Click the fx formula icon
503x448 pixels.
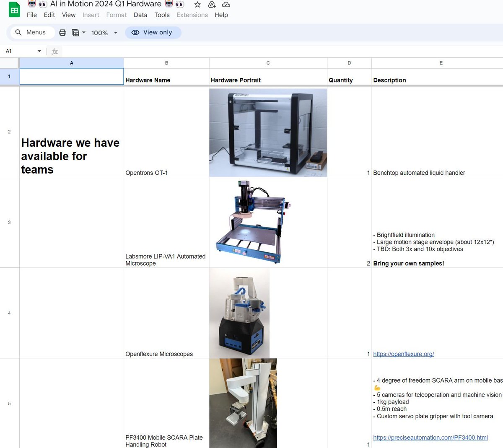pos(54,51)
